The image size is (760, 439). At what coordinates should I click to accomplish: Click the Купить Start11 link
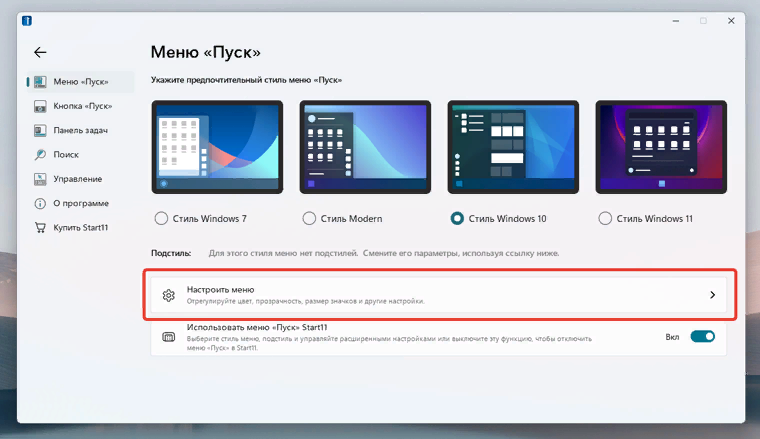80,228
